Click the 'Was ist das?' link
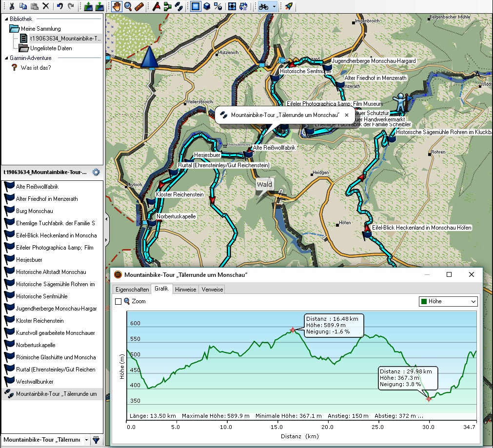493x448 pixels. coord(36,68)
